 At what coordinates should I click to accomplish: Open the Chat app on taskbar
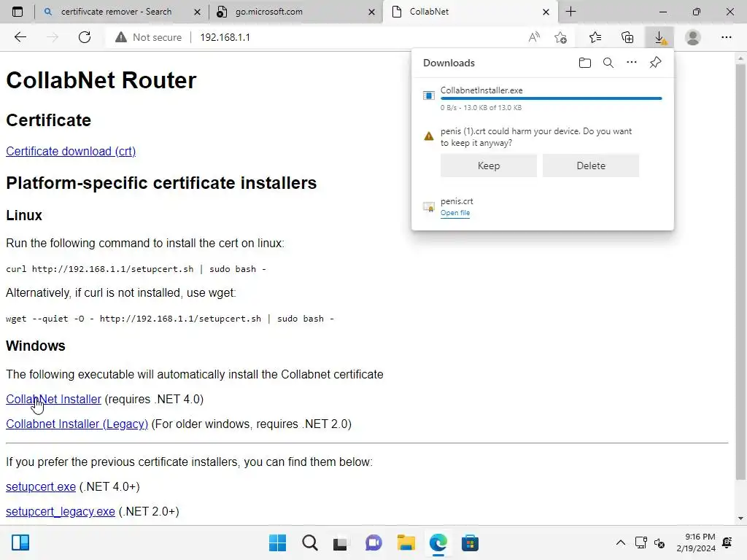pos(373,542)
